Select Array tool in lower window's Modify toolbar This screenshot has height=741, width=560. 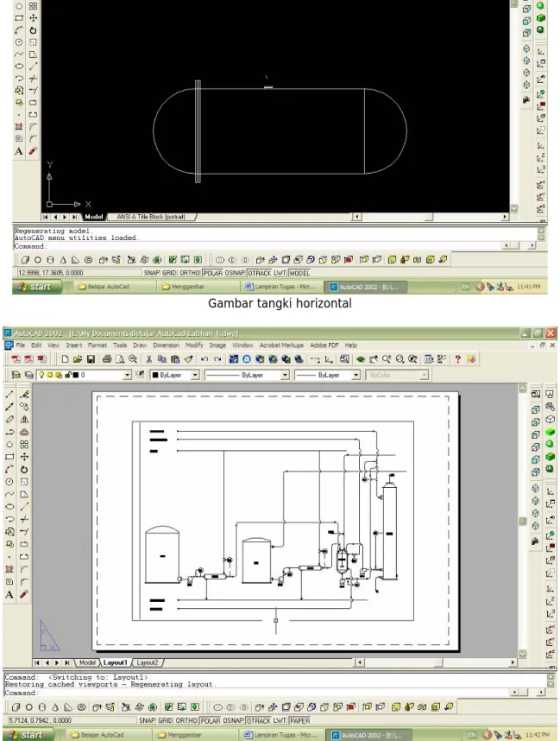[24, 444]
